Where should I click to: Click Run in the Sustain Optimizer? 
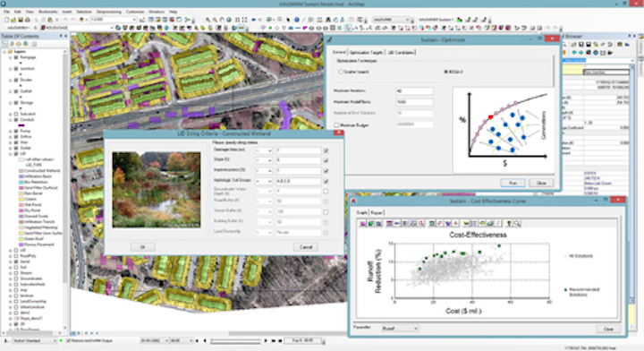(513, 183)
